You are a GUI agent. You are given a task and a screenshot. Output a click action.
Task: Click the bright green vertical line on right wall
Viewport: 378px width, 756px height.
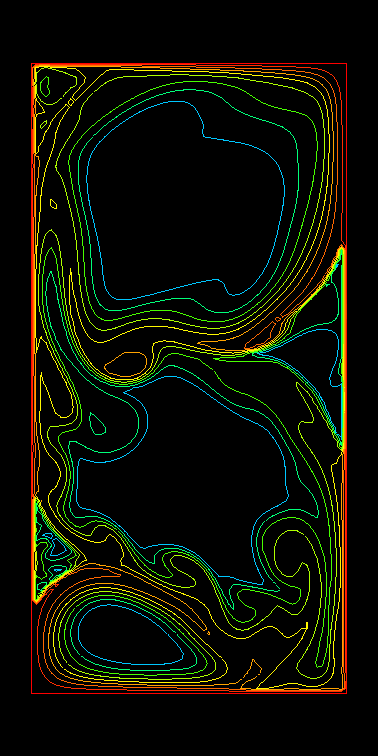click(x=342, y=347)
